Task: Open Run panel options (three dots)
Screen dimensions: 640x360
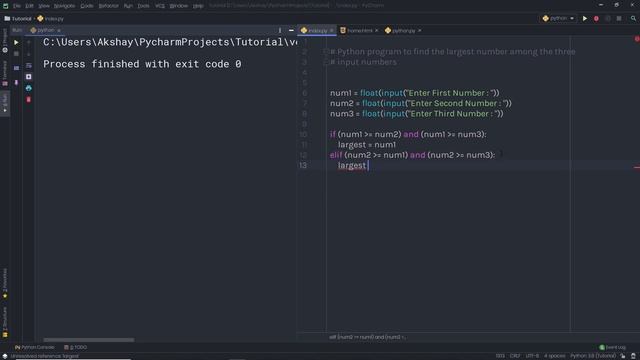Action: (x=280, y=30)
